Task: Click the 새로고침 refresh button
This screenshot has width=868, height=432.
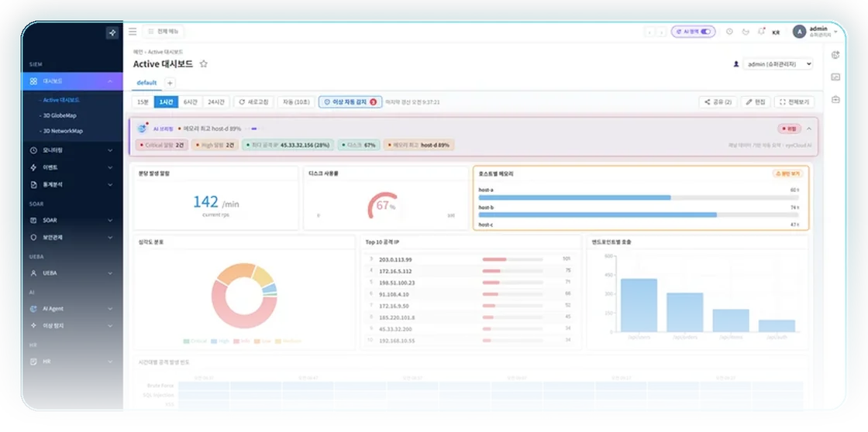Action: pos(253,101)
